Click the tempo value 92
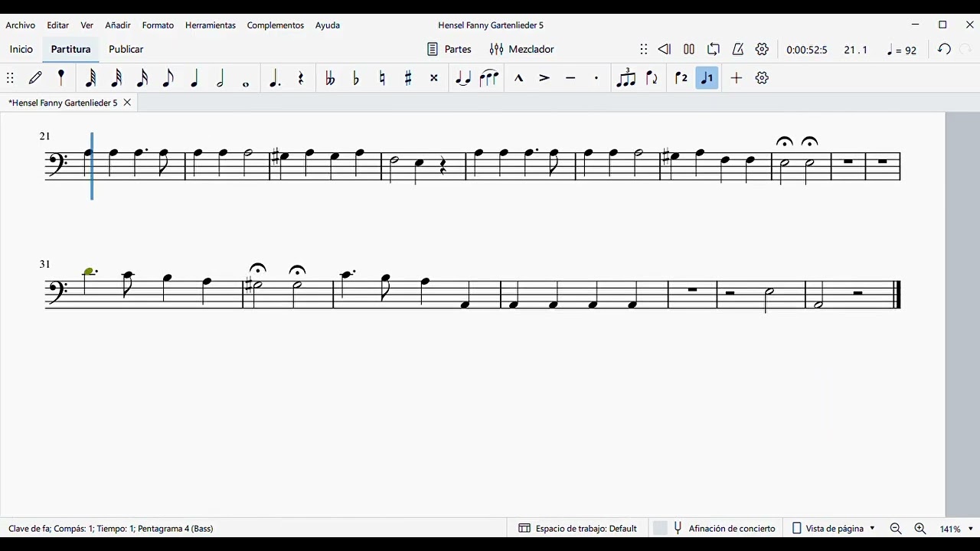 click(902, 50)
